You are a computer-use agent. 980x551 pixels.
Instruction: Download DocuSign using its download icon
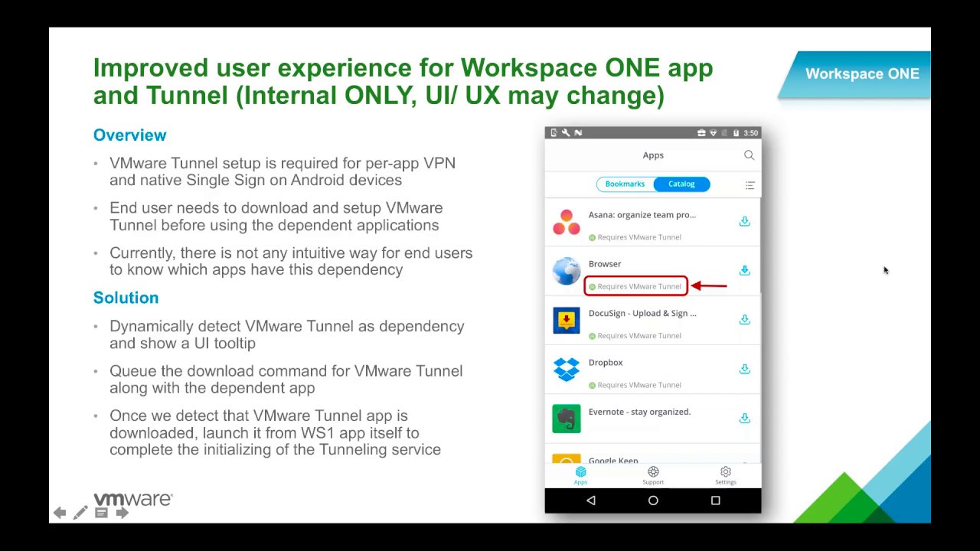click(x=744, y=320)
